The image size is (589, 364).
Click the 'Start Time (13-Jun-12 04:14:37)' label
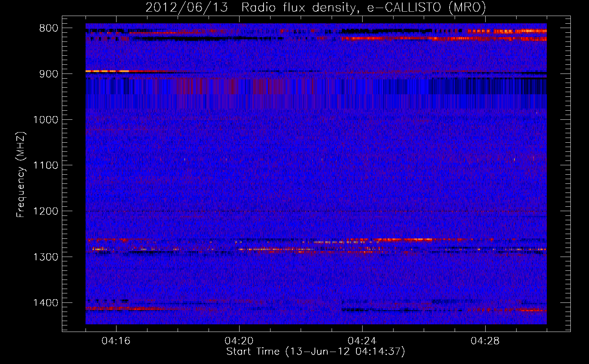316,352
